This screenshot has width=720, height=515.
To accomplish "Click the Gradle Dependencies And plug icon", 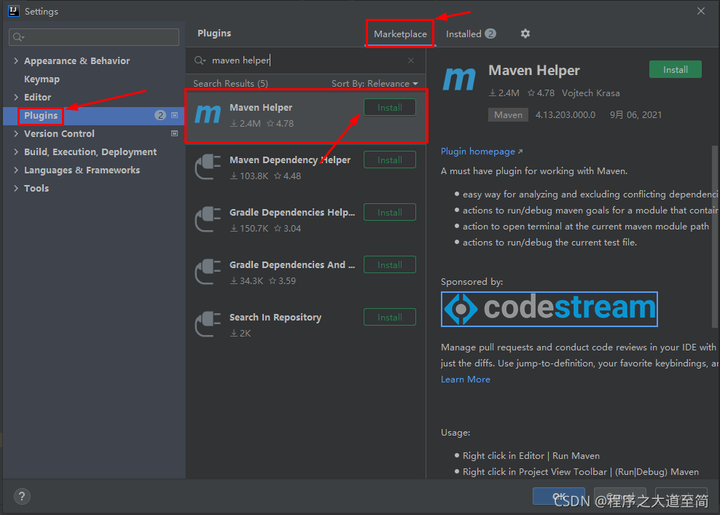I will point(208,272).
